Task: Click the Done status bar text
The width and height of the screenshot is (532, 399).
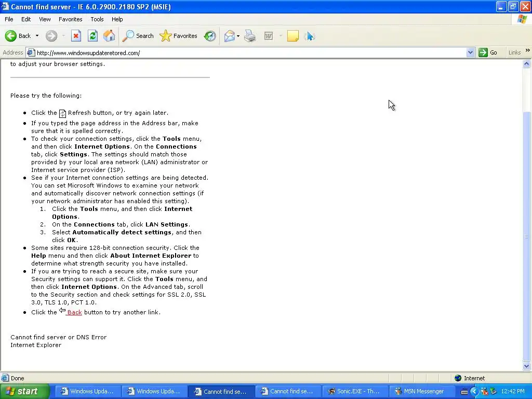Action: click(17, 378)
